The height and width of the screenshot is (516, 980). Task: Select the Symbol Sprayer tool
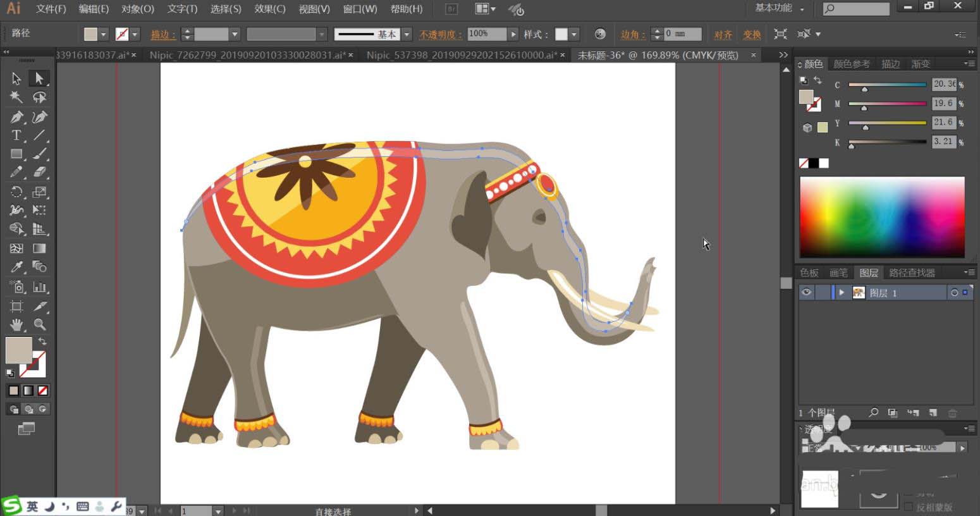16,287
